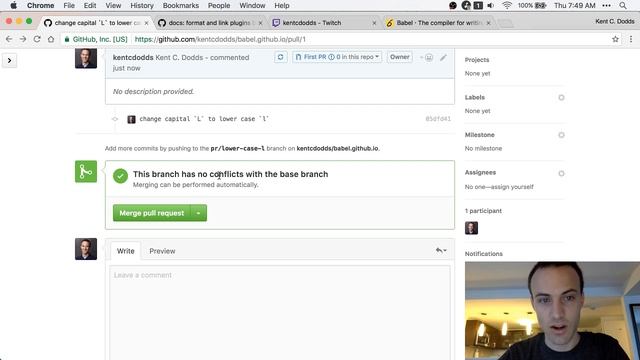Open the 'change capital L to lower case l' commit
The width and height of the screenshot is (640, 360).
(204, 119)
